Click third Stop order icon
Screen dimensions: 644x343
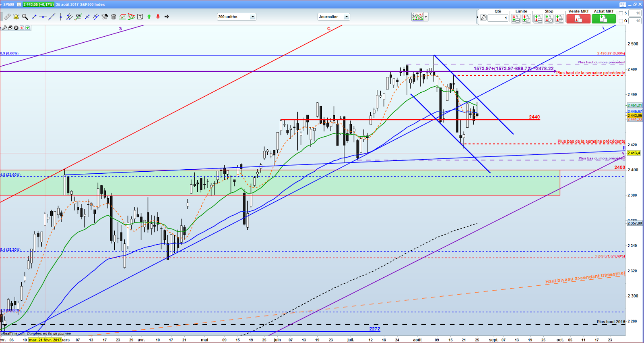tap(559, 19)
